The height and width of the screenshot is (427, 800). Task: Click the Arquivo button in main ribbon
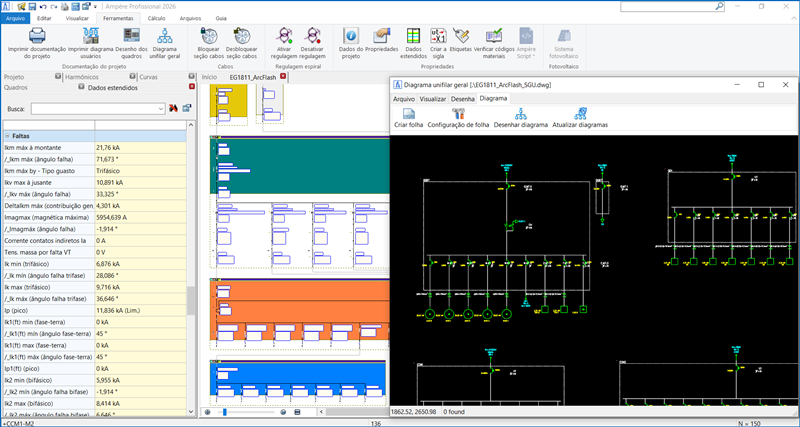click(x=14, y=18)
